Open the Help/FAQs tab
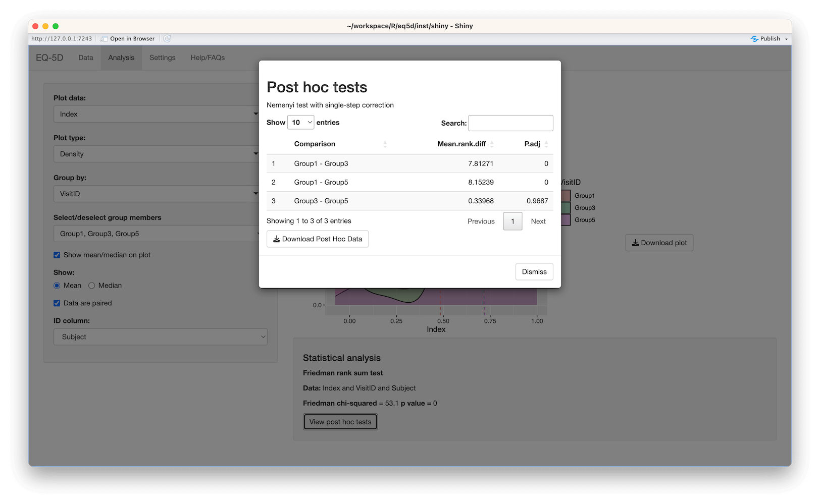 click(x=208, y=58)
